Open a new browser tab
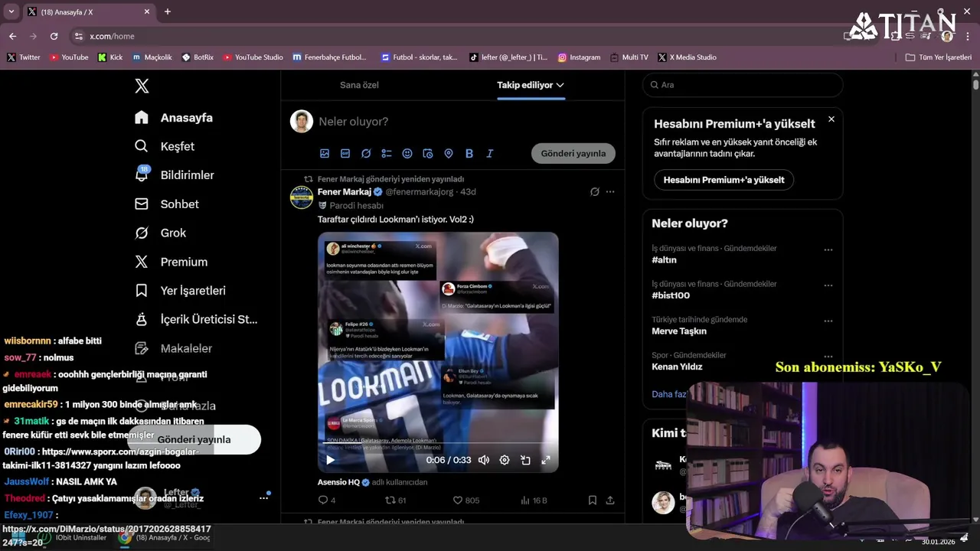980x551 pixels. point(168,11)
